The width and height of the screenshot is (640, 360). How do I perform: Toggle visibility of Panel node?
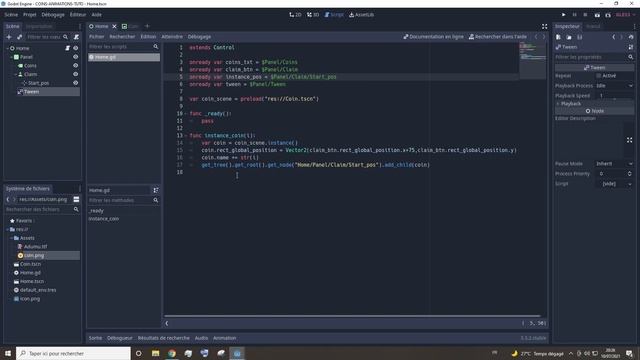click(x=76, y=57)
